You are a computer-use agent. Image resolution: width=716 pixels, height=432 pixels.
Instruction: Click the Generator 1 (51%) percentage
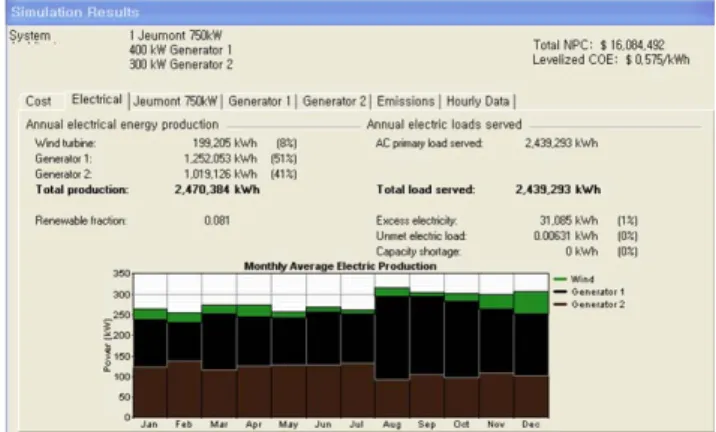click(x=284, y=158)
